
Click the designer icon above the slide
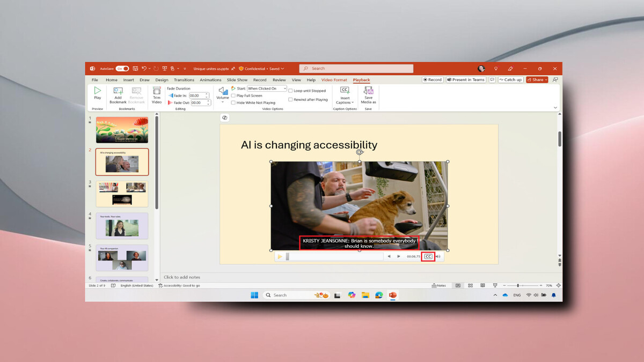pos(224,117)
